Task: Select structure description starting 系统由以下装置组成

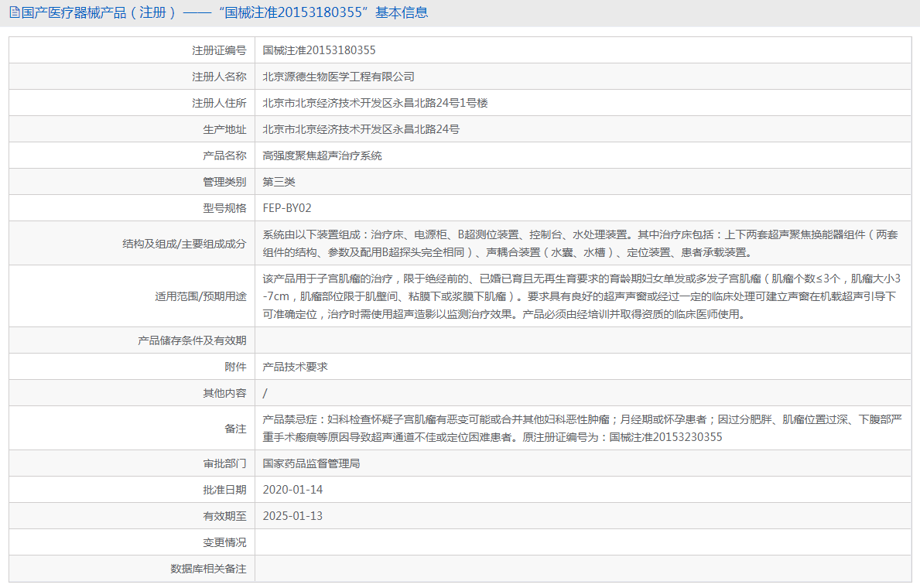Action: [x=580, y=244]
